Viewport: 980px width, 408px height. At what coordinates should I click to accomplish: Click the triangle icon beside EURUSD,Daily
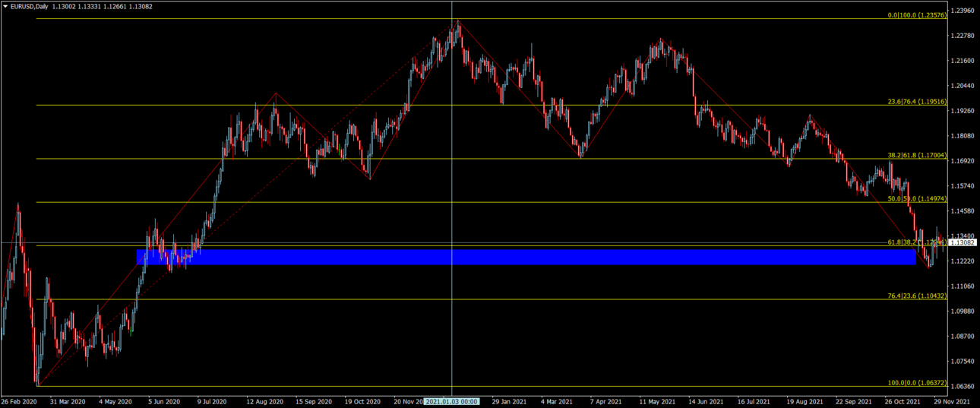5,6
